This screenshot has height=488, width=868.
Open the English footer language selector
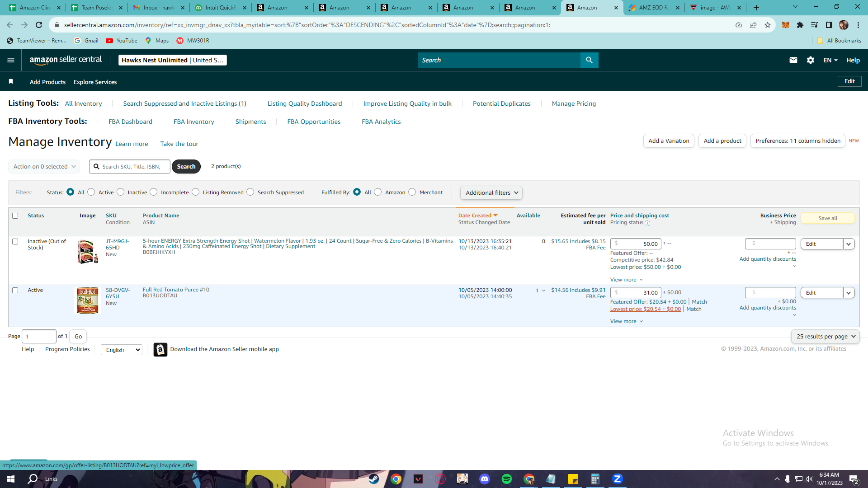122,350
